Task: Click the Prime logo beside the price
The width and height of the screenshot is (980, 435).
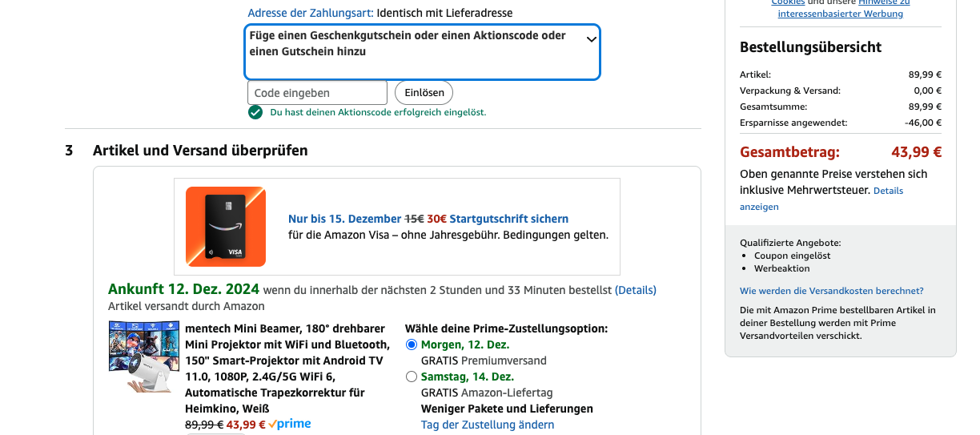Action: [290, 424]
